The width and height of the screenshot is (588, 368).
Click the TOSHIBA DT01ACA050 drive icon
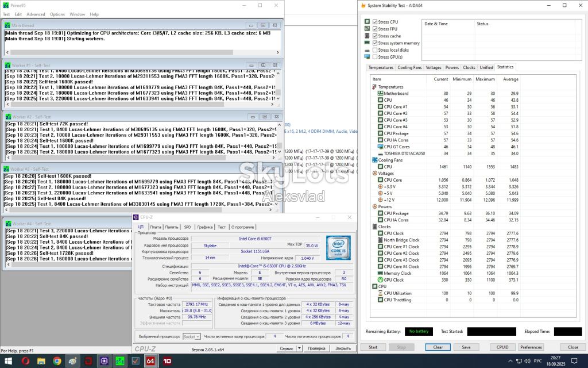380,154
